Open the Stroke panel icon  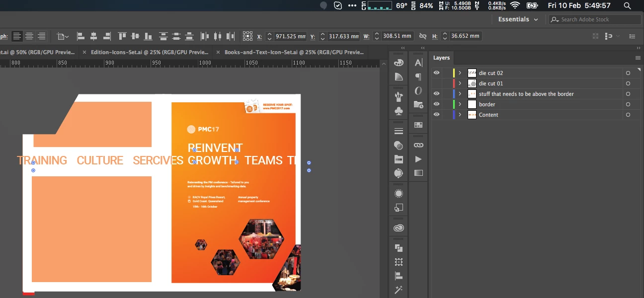click(x=399, y=131)
